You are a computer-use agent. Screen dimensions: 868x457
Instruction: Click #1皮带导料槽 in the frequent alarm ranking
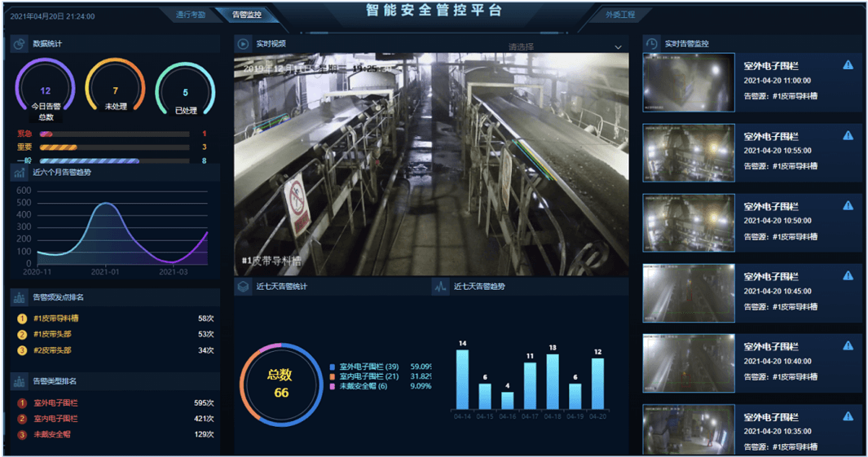coord(56,319)
